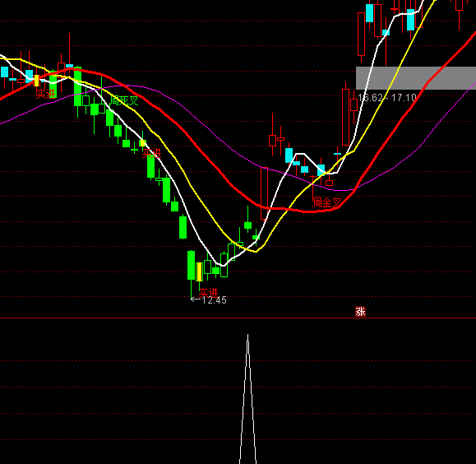
Task: Click the yellow candle above the leftmost 买进 label
Action: point(36,81)
